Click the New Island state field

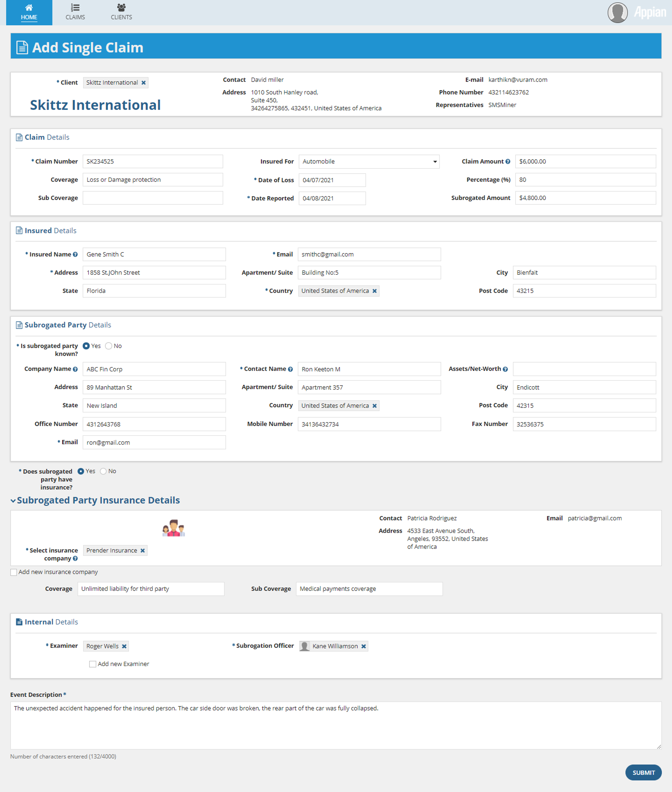click(x=154, y=406)
